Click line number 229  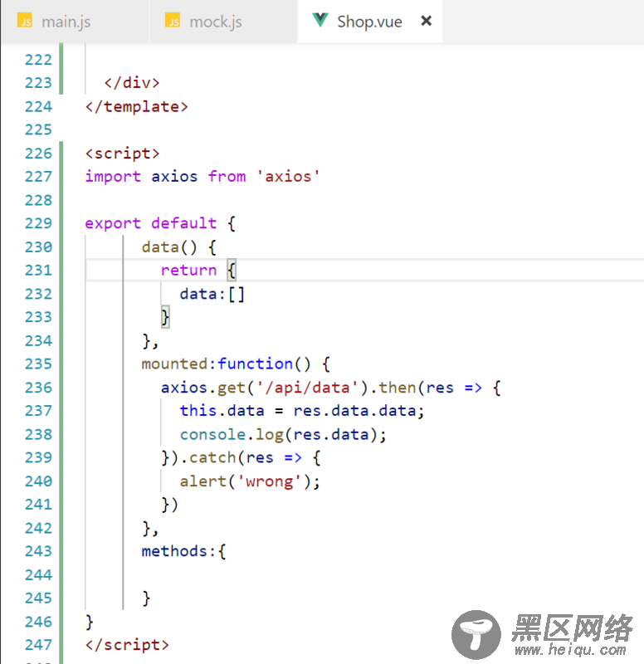38,223
